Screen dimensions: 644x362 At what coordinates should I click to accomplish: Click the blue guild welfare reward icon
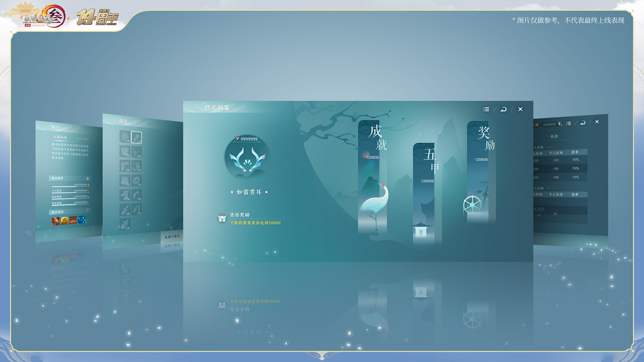(81, 220)
